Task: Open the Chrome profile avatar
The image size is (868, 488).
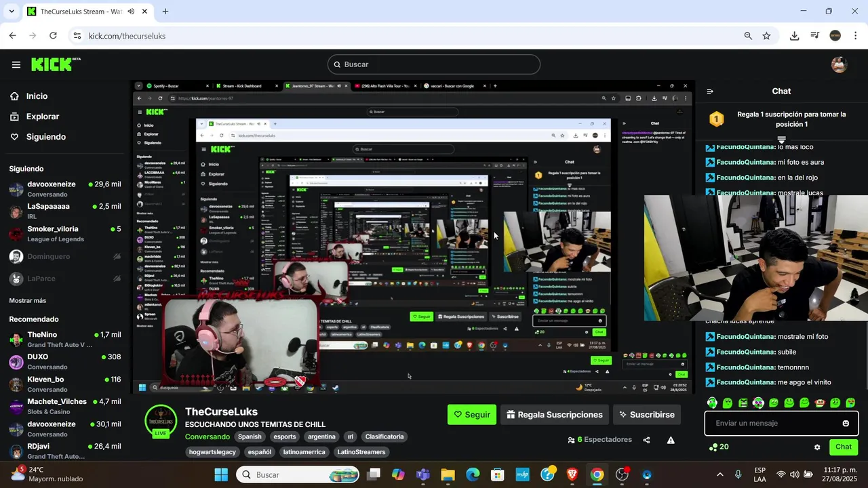Action: (x=835, y=36)
